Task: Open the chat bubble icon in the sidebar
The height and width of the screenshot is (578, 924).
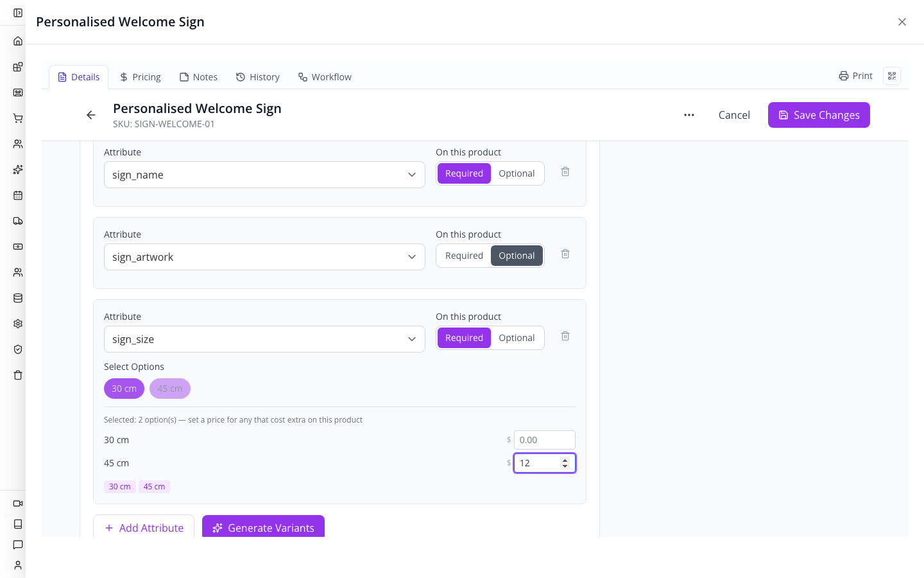Action: click(x=18, y=545)
